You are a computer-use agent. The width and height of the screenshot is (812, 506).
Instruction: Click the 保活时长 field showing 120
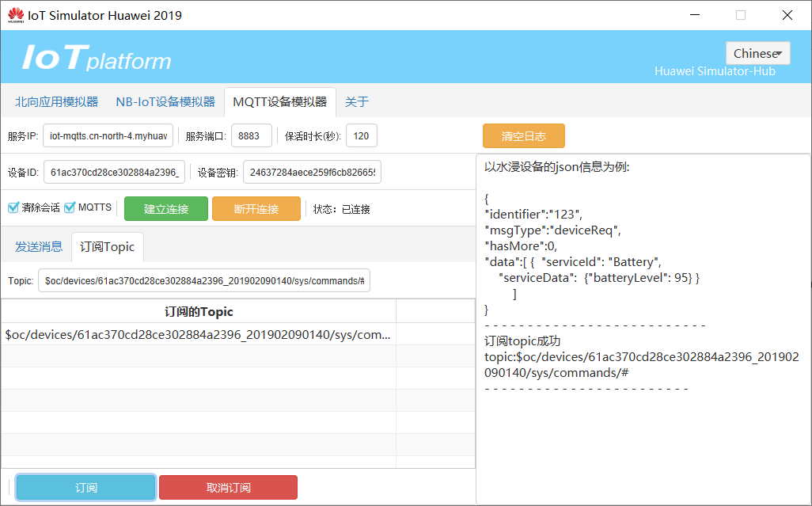point(362,135)
